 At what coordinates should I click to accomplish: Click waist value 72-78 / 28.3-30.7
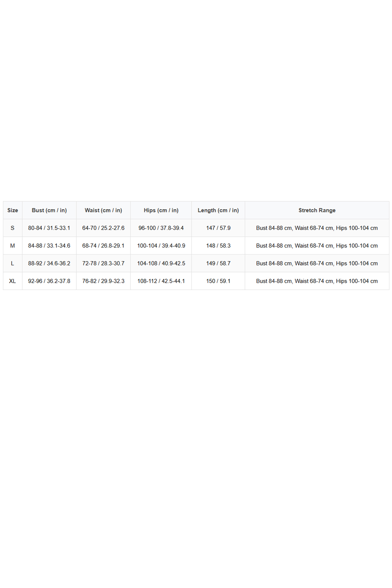click(x=103, y=263)
